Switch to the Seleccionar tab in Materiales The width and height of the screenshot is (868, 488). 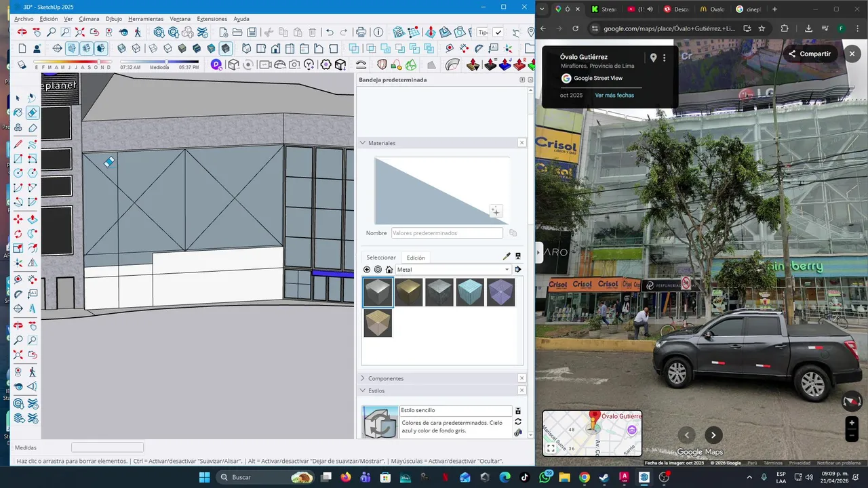coord(381,258)
